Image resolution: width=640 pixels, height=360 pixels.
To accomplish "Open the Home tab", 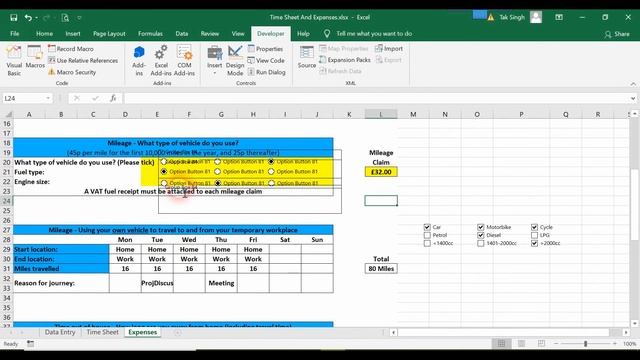I will (44, 34).
